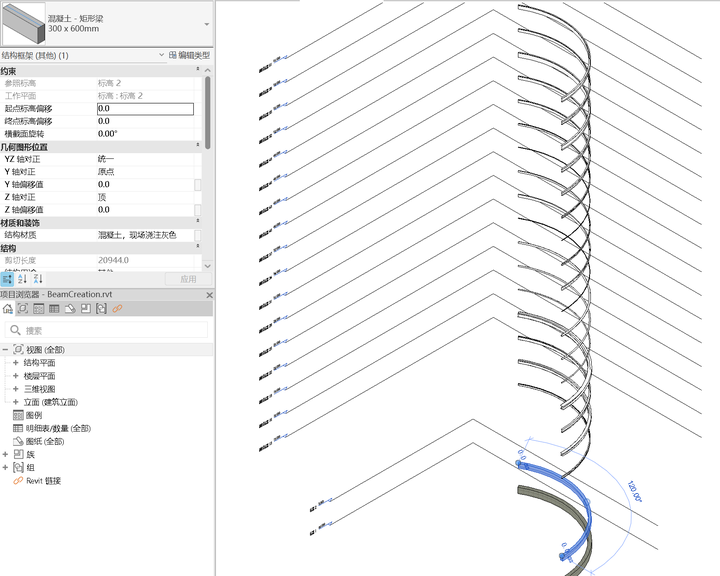Click the sort A-to-Z properties icon
Screen dimensions: 720x576
click(22, 279)
